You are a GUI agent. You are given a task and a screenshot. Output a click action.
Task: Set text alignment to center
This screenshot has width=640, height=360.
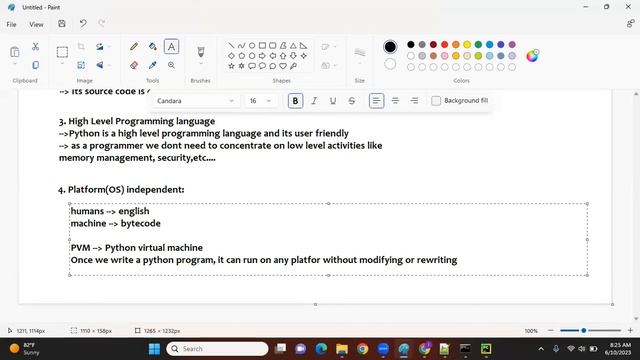pos(395,101)
